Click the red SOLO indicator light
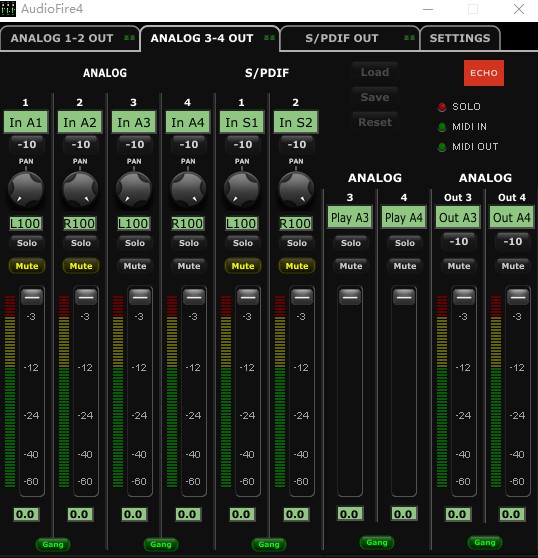The image size is (538, 558). (442, 107)
